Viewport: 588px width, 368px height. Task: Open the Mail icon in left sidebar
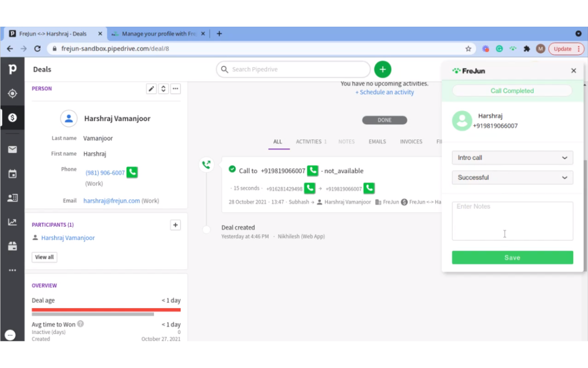pos(12,149)
